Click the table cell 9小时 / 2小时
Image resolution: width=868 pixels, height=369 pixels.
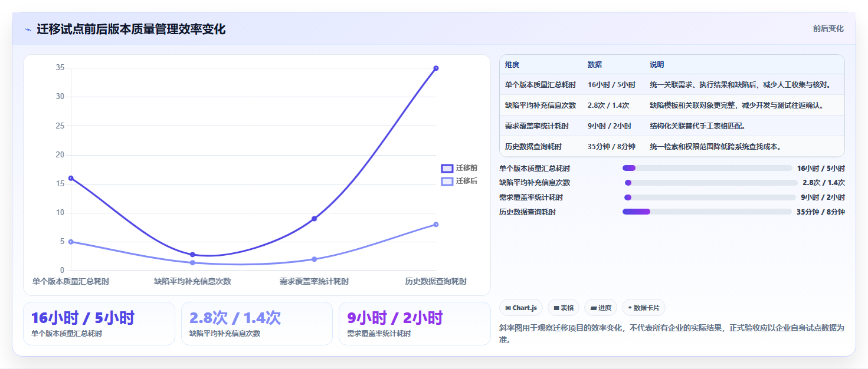pos(610,126)
